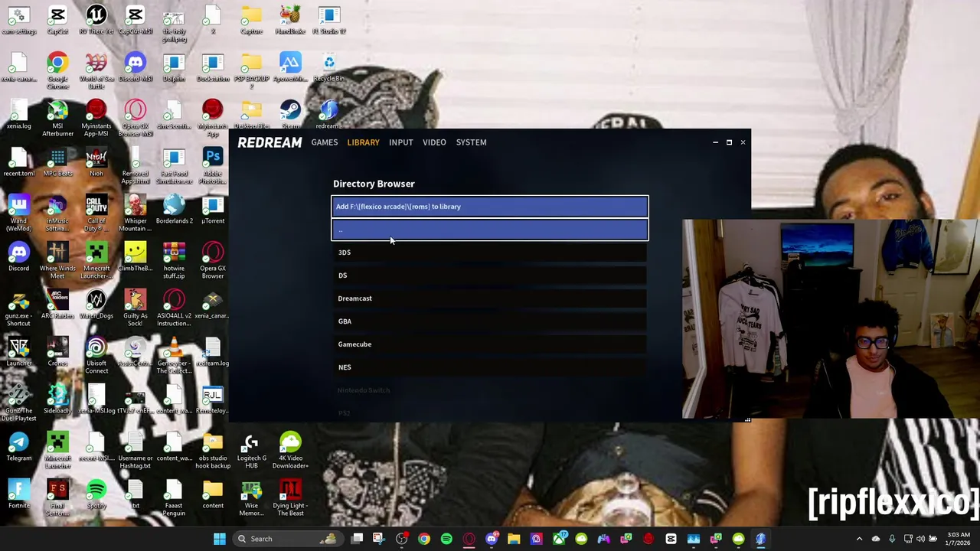Add F:\[flexico arcade]\[roms] to library
Screen dimensions: 980x551
pos(490,207)
